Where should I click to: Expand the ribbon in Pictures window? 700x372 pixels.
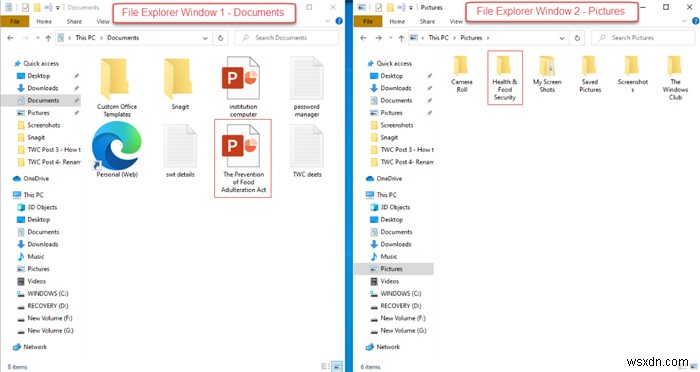click(685, 21)
